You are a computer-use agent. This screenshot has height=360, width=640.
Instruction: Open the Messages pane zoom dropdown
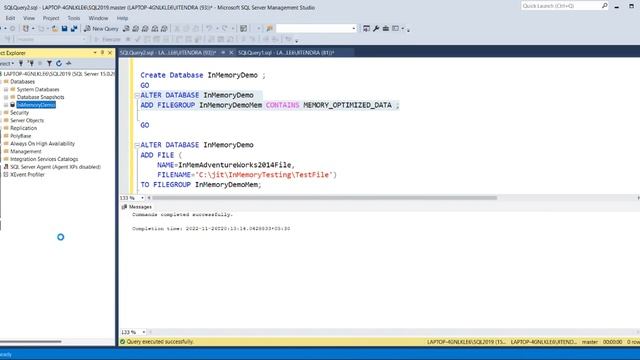tap(143, 332)
